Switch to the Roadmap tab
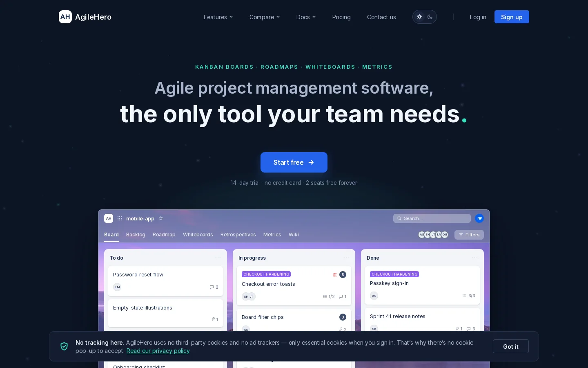 pyautogui.click(x=164, y=235)
